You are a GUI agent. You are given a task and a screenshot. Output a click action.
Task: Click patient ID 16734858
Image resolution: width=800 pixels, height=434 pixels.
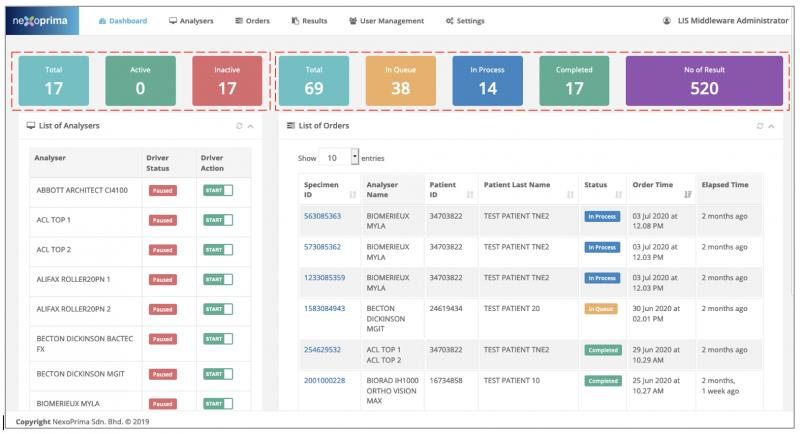click(446, 380)
